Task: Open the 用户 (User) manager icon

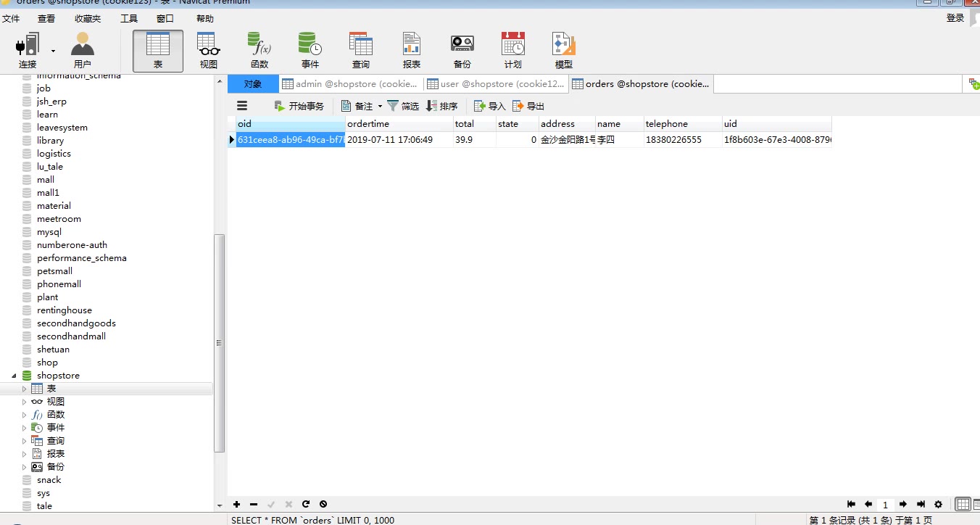Action: (x=83, y=51)
